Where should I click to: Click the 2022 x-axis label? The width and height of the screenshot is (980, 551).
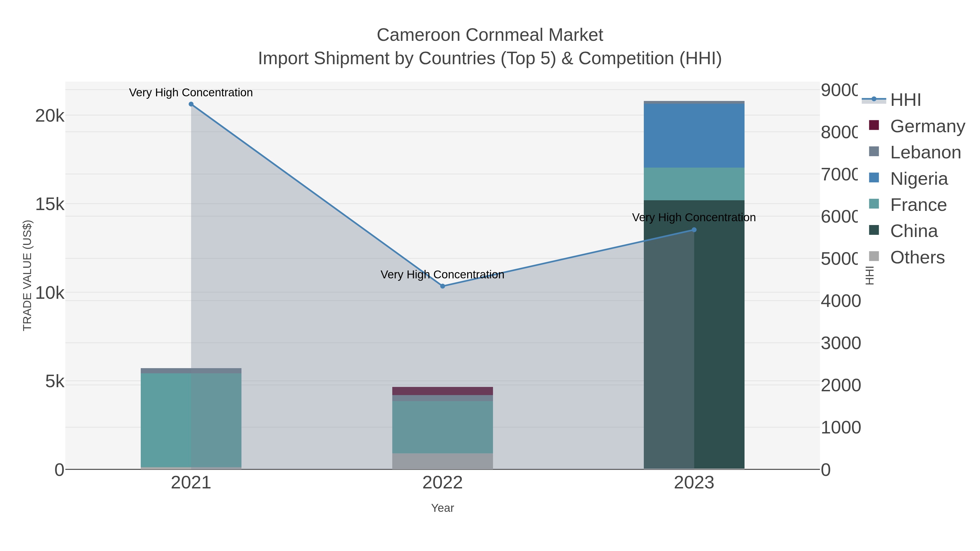442,483
